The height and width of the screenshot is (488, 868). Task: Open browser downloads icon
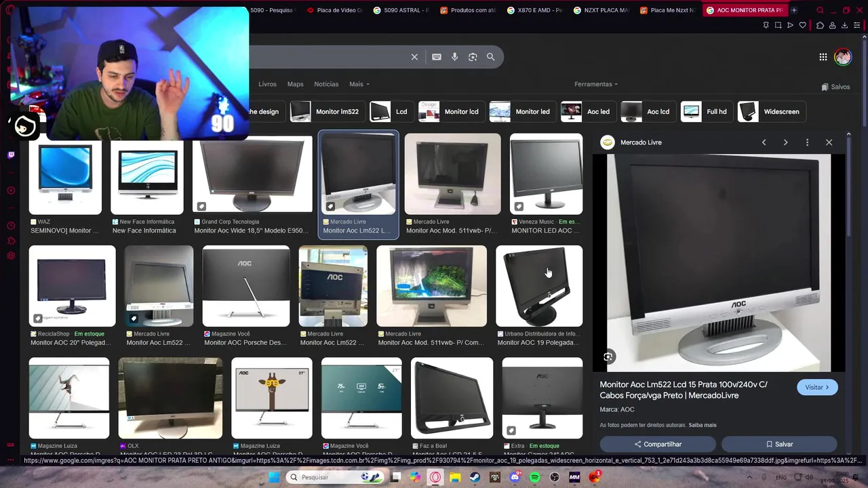845,25
